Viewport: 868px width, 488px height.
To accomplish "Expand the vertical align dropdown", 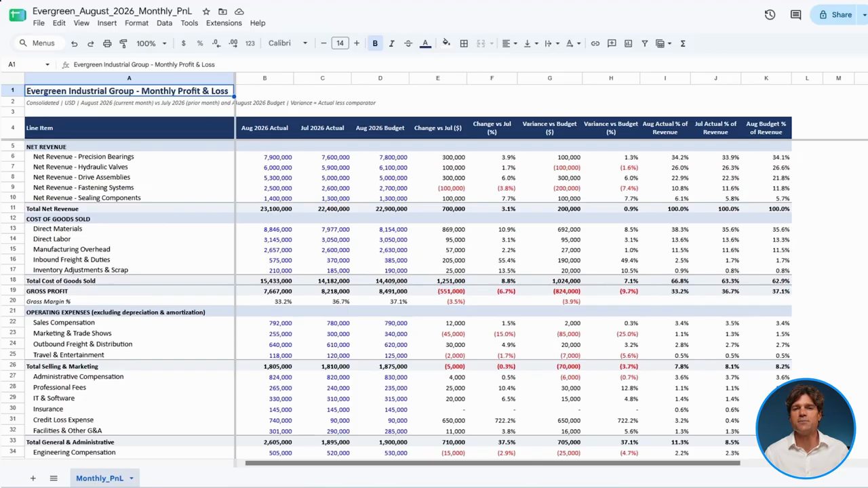I will coord(530,43).
